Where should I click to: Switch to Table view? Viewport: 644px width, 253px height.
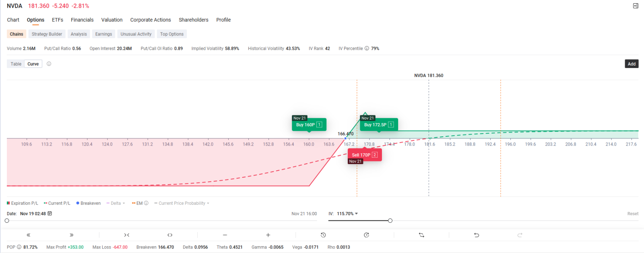pyautogui.click(x=16, y=64)
